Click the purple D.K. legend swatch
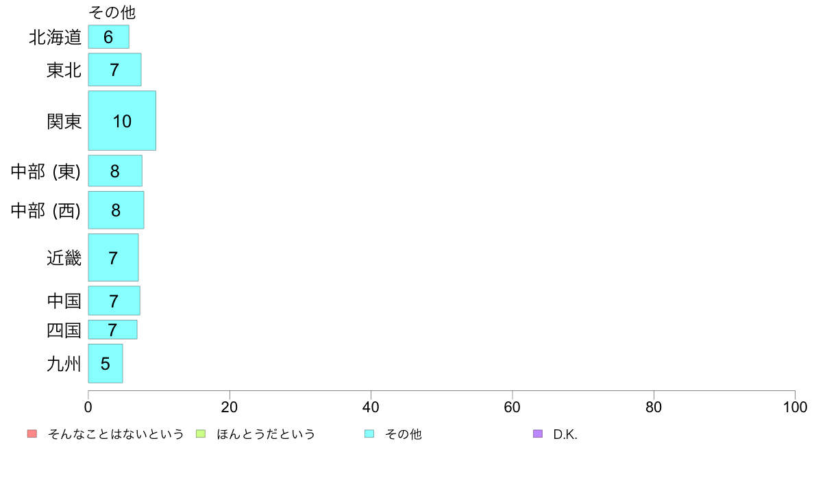Image resolution: width=814 pixels, height=504 pixels. click(538, 434)
